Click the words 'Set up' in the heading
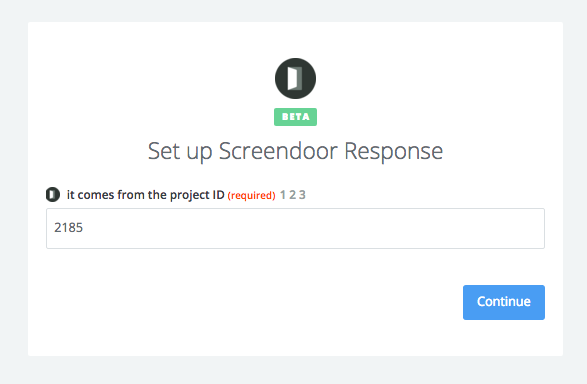 pos(180,152)
